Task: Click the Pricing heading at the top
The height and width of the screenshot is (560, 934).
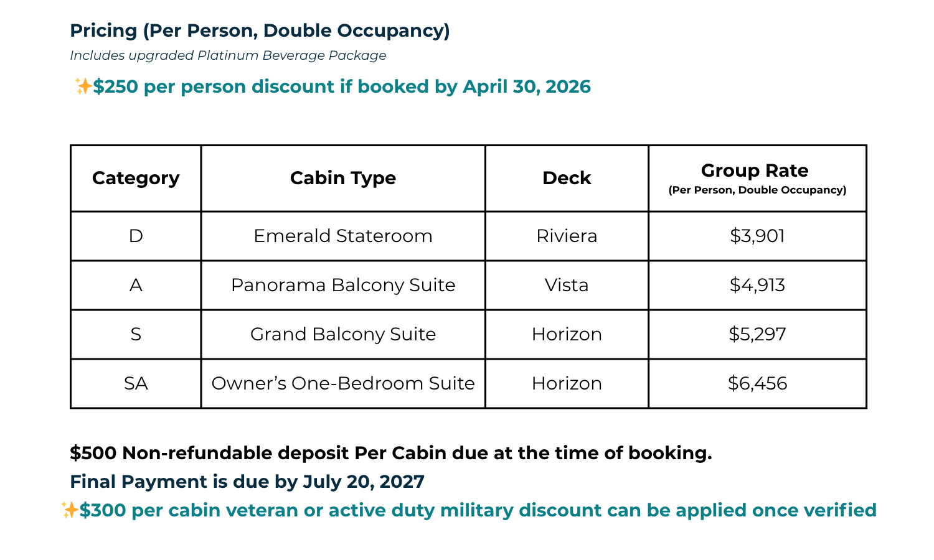Action: [260, 30]
